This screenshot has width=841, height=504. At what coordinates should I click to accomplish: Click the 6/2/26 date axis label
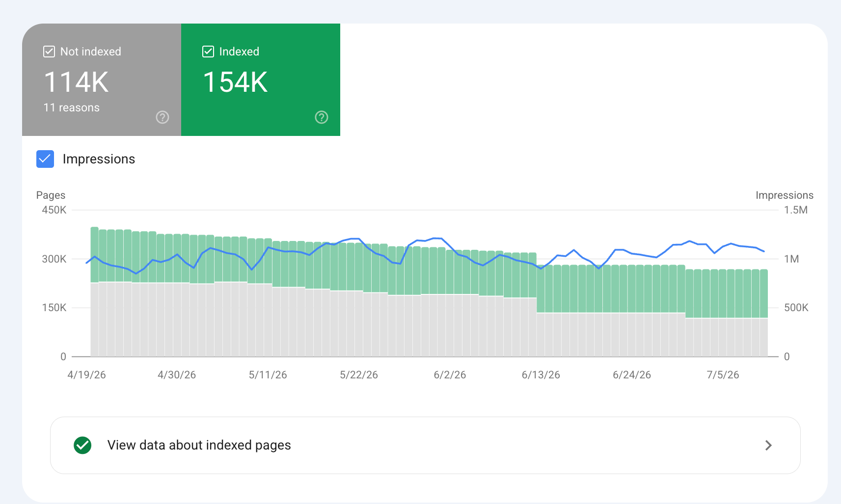pos(450,375)
